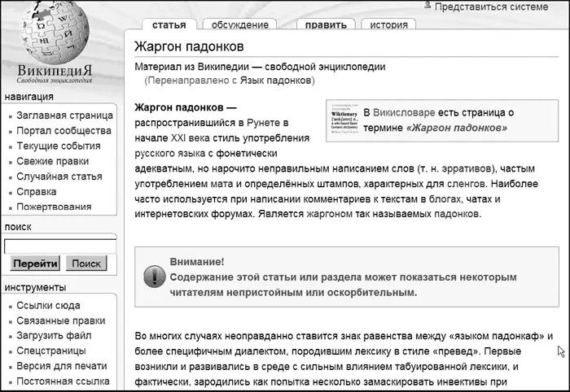
Task: Click the инструменты sidebar heading
Action: (x=35, y=287)
